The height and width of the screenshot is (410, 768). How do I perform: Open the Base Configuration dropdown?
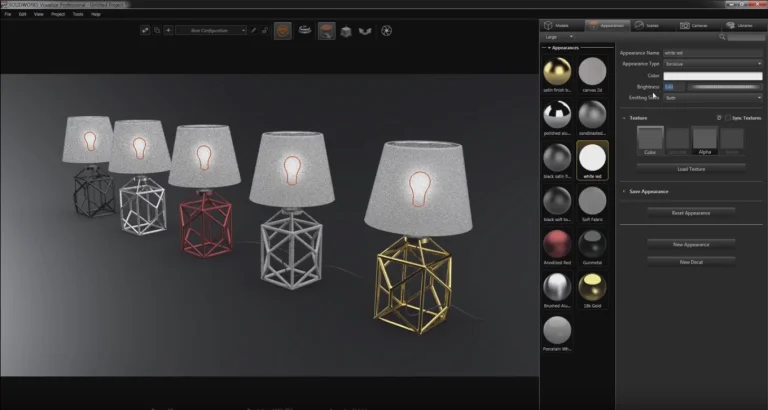[x=211, y=30]
